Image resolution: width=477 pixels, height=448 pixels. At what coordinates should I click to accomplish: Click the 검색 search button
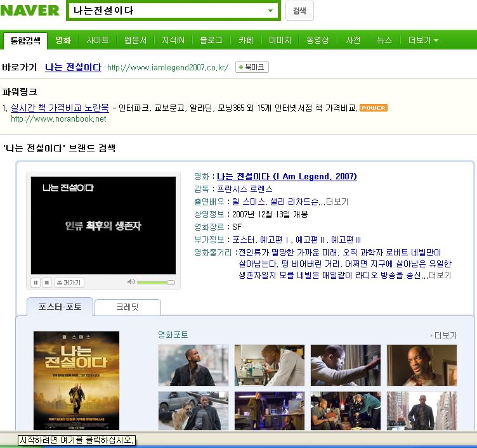[x=299, y=11]
